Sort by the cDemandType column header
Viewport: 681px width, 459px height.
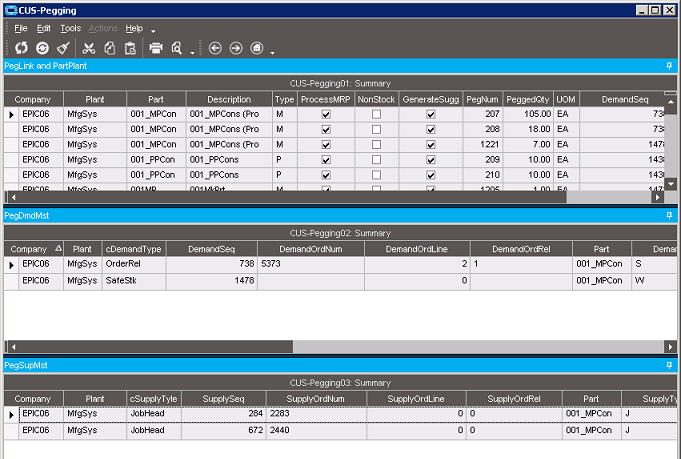pos(133,249)
